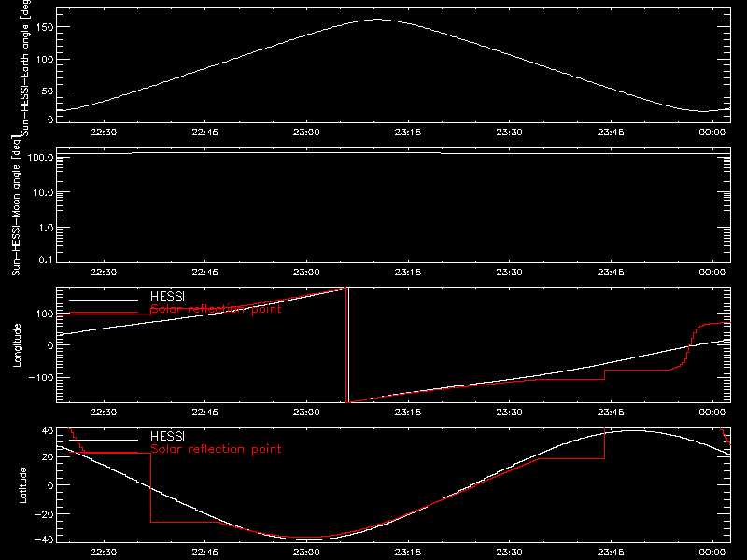Click the Sun-HESSI-Earth angle axis title

(x=25, y=67)
